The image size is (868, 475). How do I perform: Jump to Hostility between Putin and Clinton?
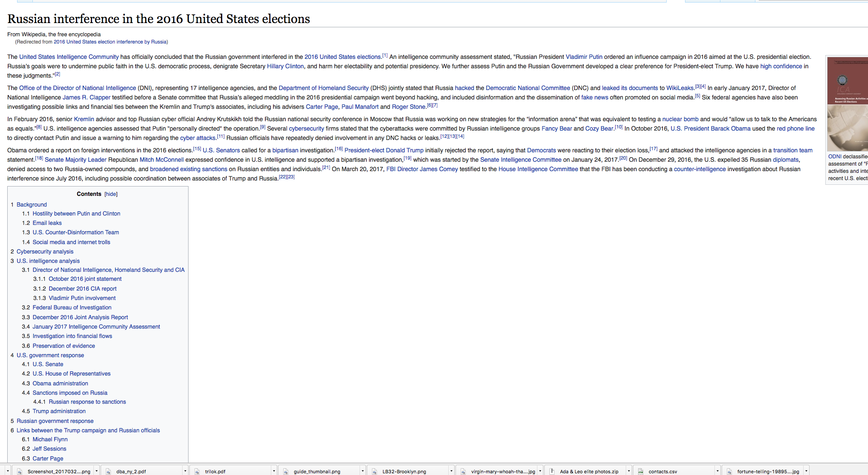click(x=76, y=213)
